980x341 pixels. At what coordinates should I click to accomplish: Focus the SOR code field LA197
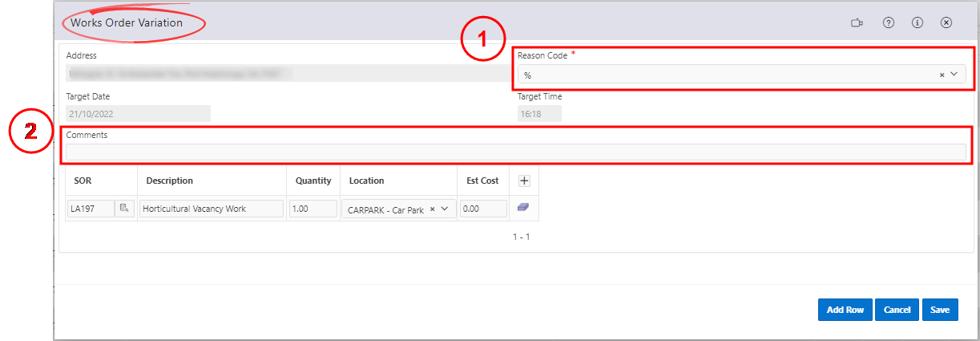tap(90, 209)
